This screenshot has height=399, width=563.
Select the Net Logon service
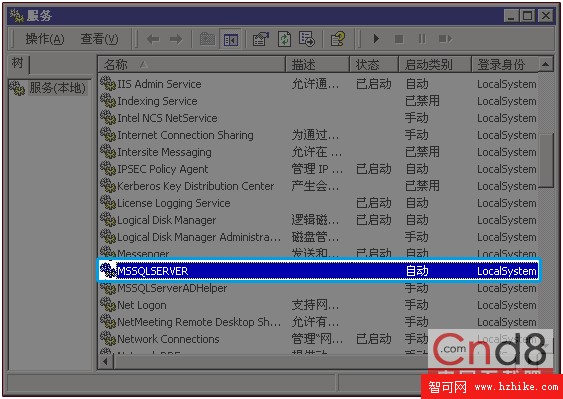coord(318,305)
